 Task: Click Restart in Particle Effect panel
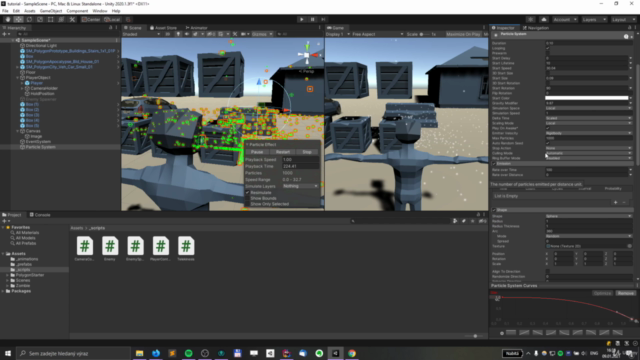pyautogui.click(x=282, y=152)
